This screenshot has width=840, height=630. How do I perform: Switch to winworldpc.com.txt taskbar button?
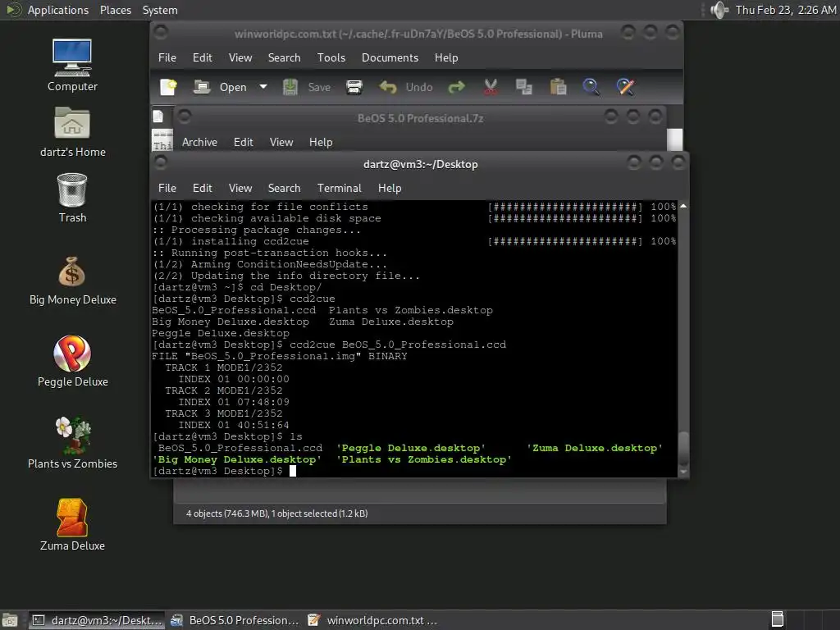(x=373, y=620)
